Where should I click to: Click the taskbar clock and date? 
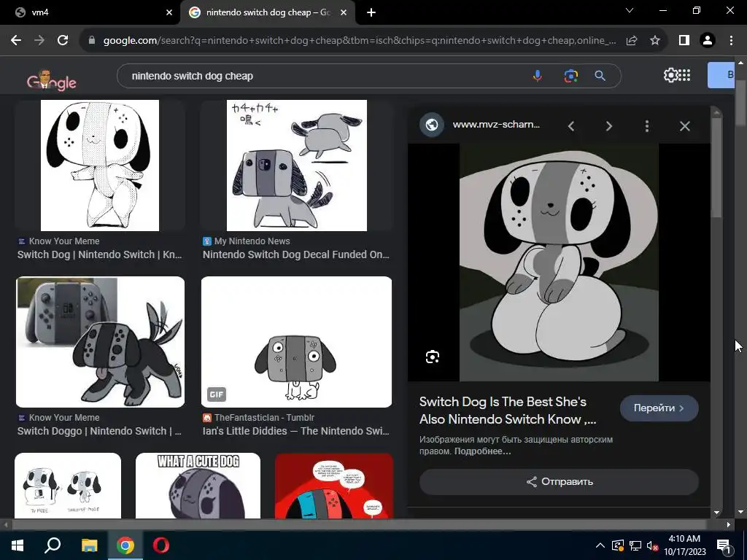(684, 545)
